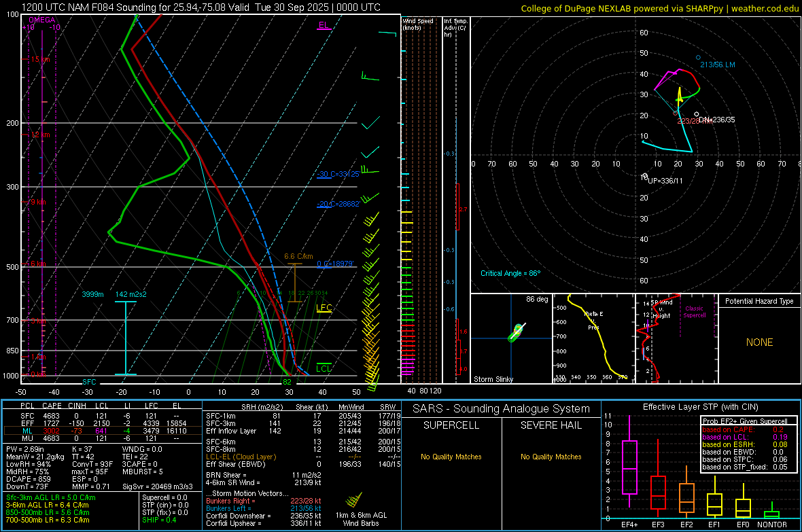
Task: Click the yellow "based on ESRH:" probability row
Action: click(x=745, y=444)
